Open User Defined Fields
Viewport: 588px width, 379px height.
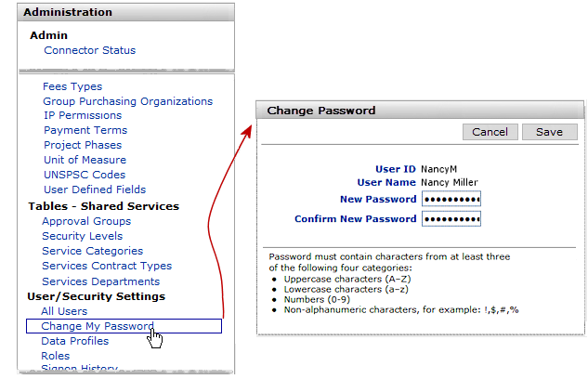point(94,189)
